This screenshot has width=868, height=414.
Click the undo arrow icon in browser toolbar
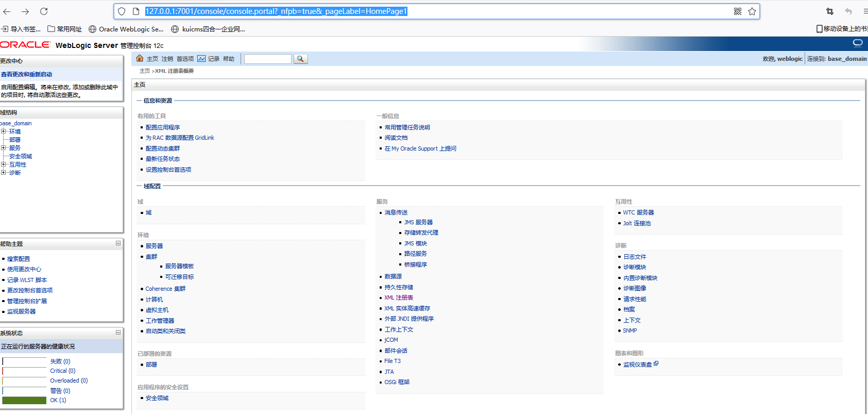848,11
